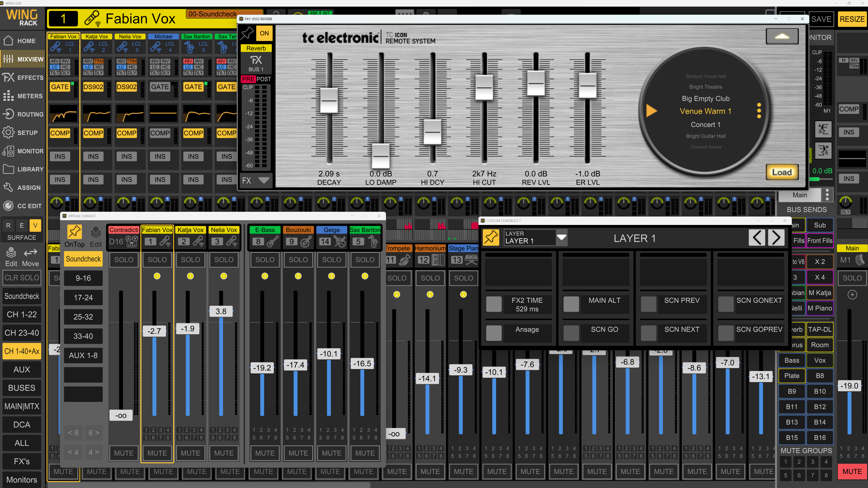Viewport: 868px width, 488px height.
Task: Open the MONITOR page in sidebar
Action: (22, 151)
